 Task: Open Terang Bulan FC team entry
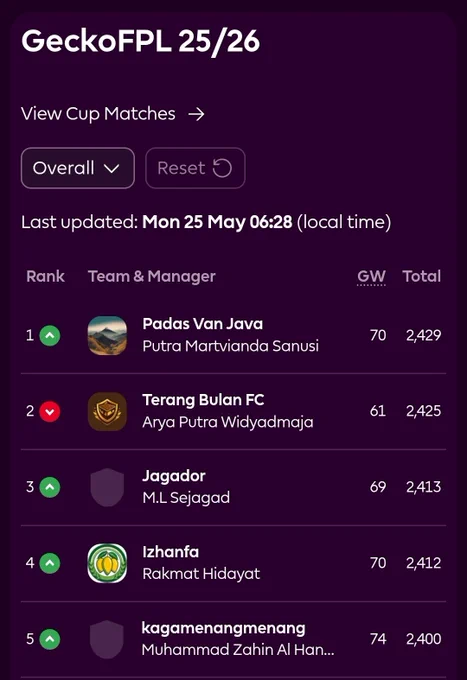pyautogui.click(x=233, y=411)
